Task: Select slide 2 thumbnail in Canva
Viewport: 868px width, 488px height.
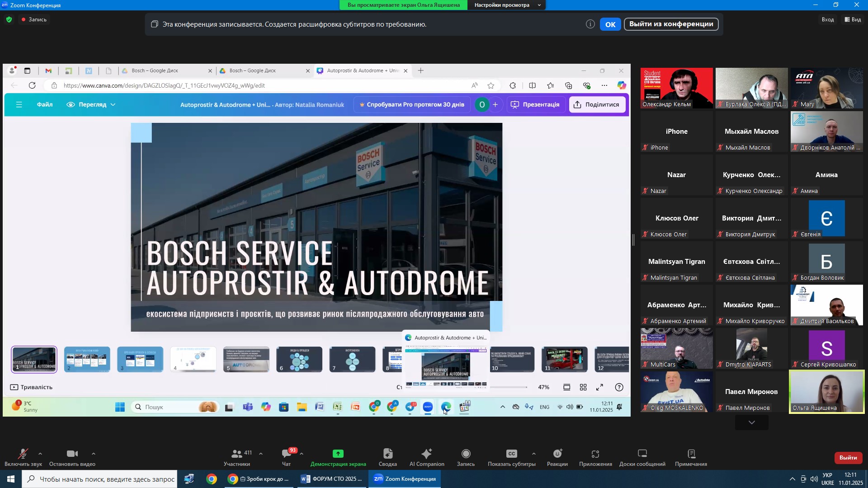Action: pos(87,360)
